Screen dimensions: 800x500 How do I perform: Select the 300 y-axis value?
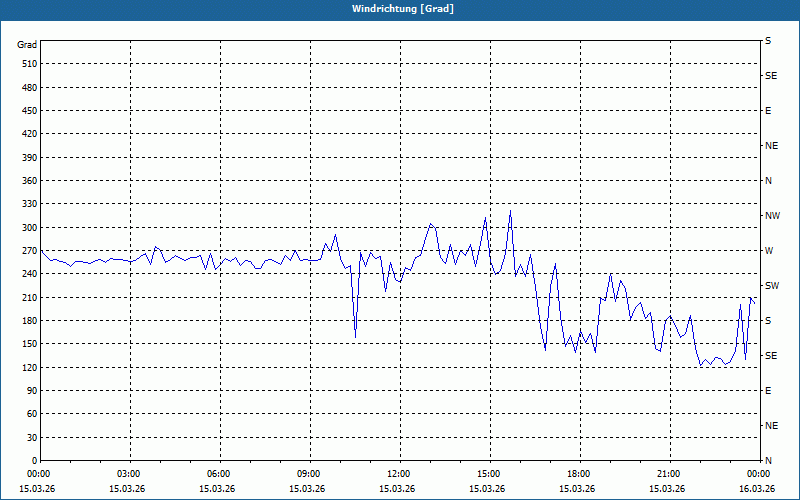29,227
